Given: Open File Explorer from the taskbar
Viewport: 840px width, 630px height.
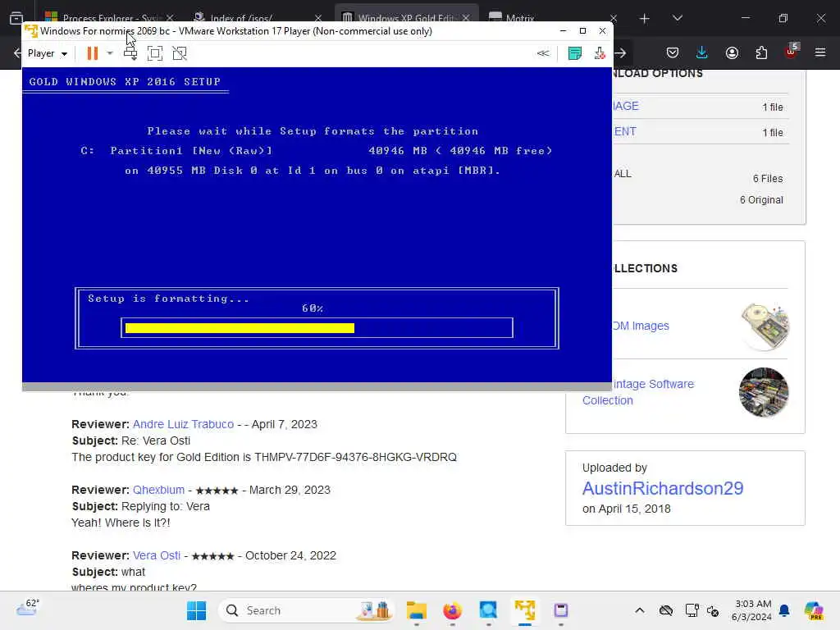Looking at the screenshot, I should pos(416,610).
